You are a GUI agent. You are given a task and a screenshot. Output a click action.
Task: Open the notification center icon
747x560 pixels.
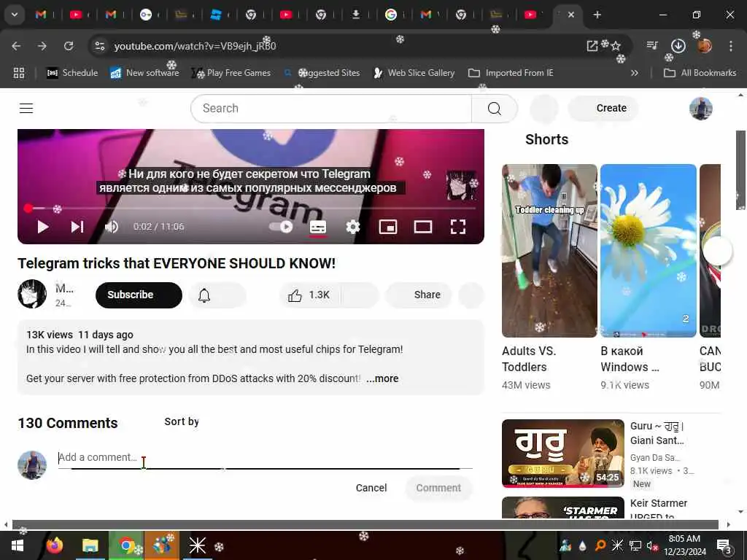(x=724, y=546)
